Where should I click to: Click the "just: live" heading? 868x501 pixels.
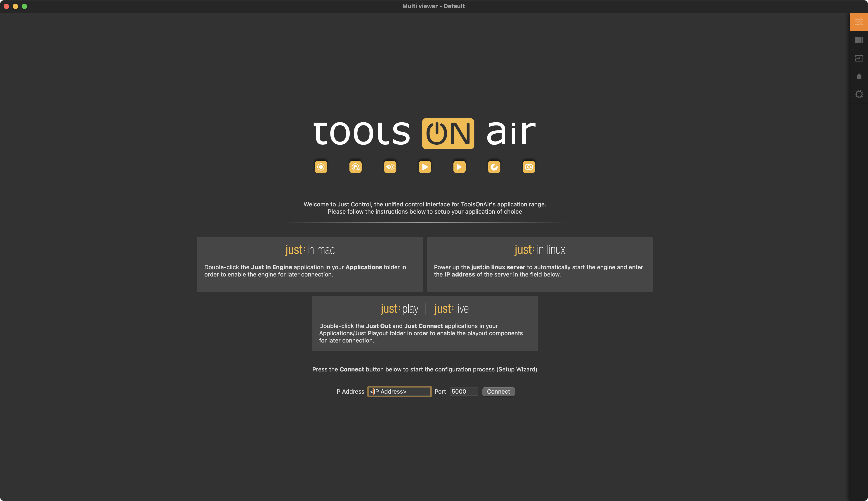[x=451, y=309]
